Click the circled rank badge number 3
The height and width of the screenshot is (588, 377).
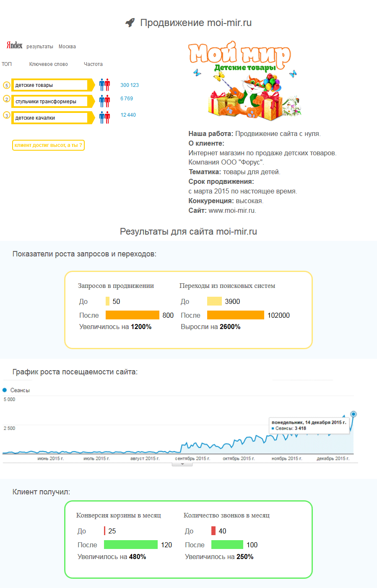(6, 115)
